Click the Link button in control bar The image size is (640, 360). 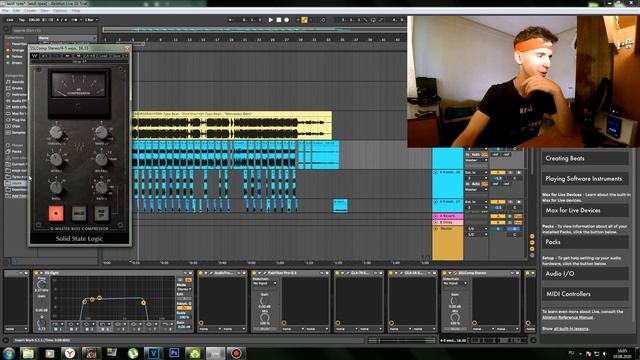[10, 20]
